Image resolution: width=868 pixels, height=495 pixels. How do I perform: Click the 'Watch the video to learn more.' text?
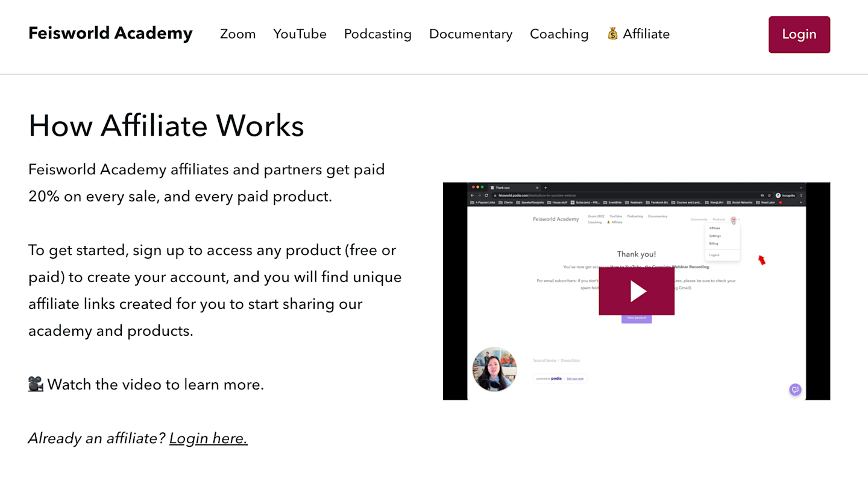(156, 384)
